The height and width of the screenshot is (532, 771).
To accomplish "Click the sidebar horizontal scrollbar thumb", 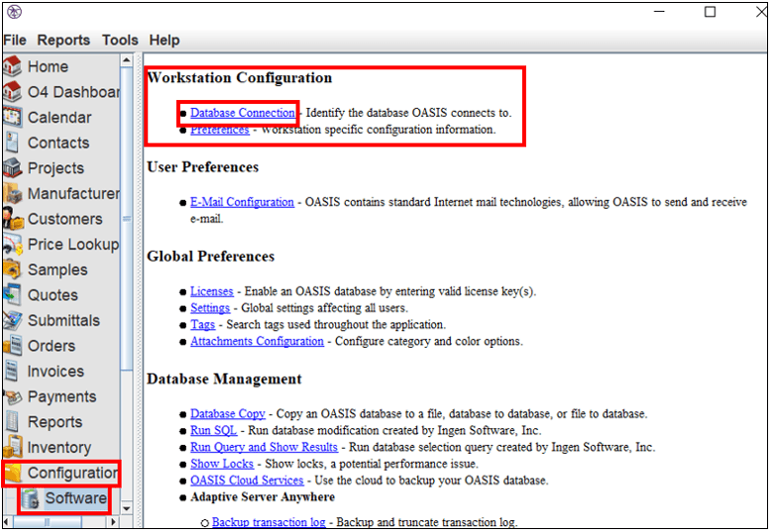I will coord(48,522).
